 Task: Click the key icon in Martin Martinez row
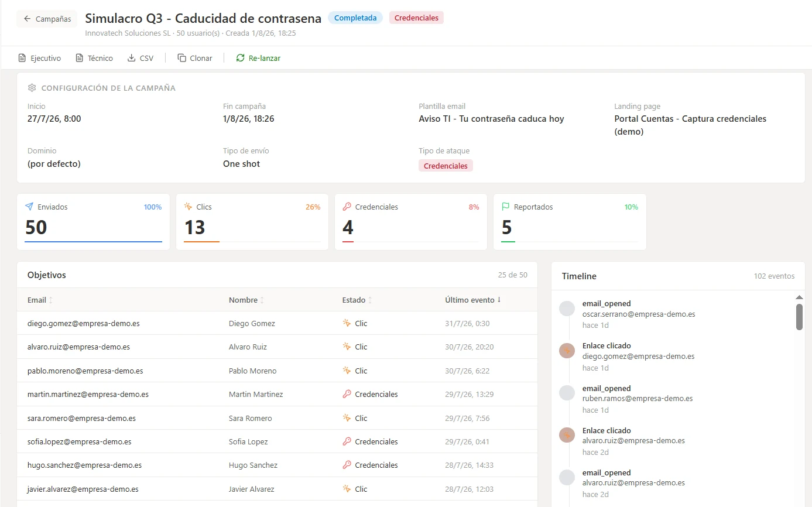[347, 394]
